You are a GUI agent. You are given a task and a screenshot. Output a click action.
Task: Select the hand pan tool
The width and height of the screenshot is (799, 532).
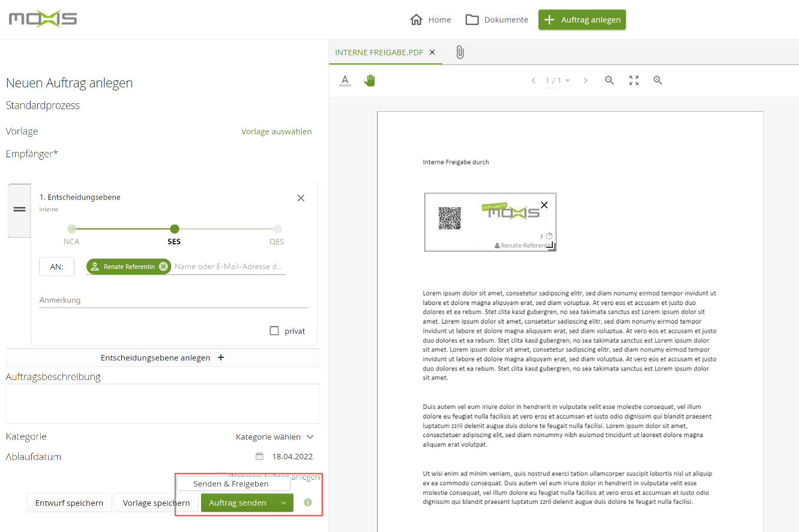click(x=369, y=80)
